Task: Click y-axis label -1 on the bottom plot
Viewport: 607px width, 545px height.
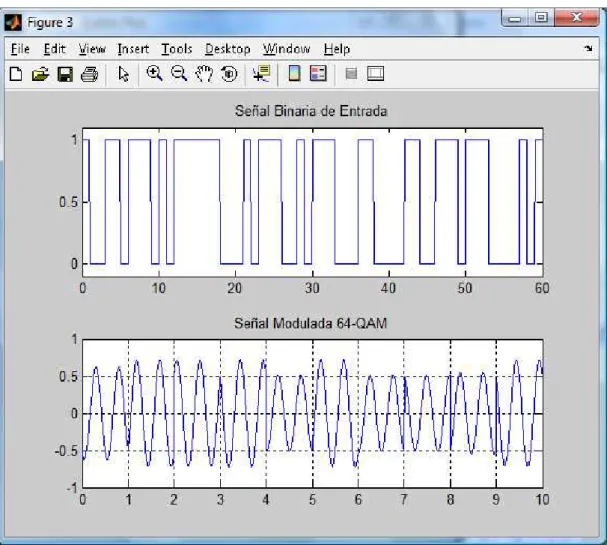Action: pos(72,488)
